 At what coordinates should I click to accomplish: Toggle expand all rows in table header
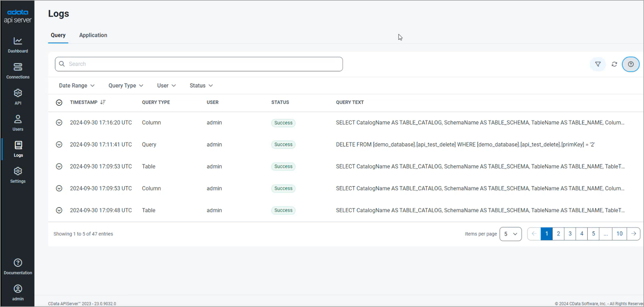(59, 102)
